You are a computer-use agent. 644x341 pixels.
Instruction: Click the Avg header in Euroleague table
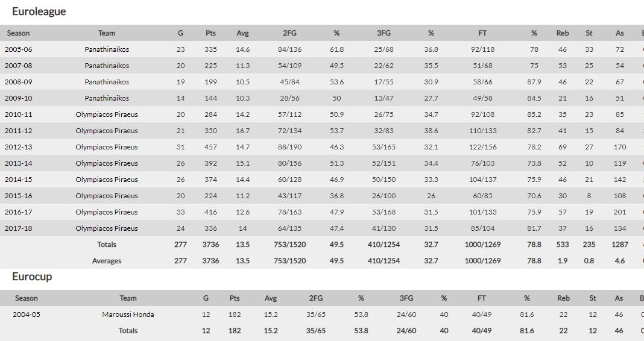click(x=242, y=33)
